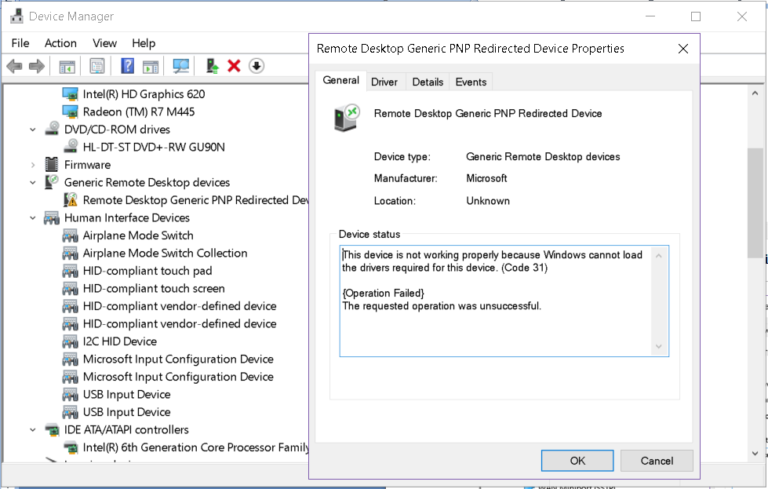This screenshot has width=768, height=489.
Task: Collapse the Human Interface Devices node
Action: [x=33, y=218]
